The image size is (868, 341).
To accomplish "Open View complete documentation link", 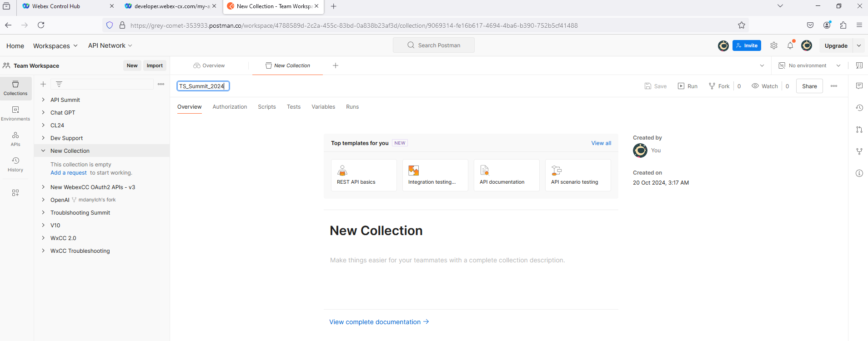I will click(x=379, y=322).
